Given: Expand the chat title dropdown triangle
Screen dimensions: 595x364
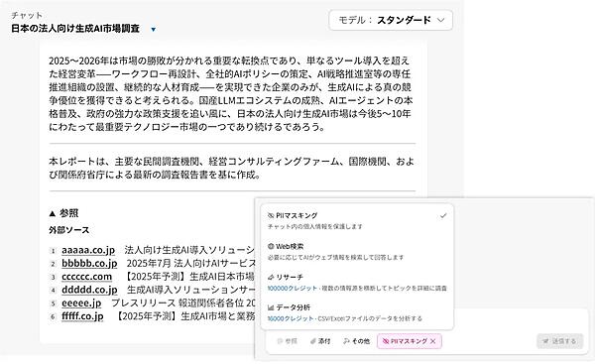Looking at the screenshot, I should coord(154,29).
